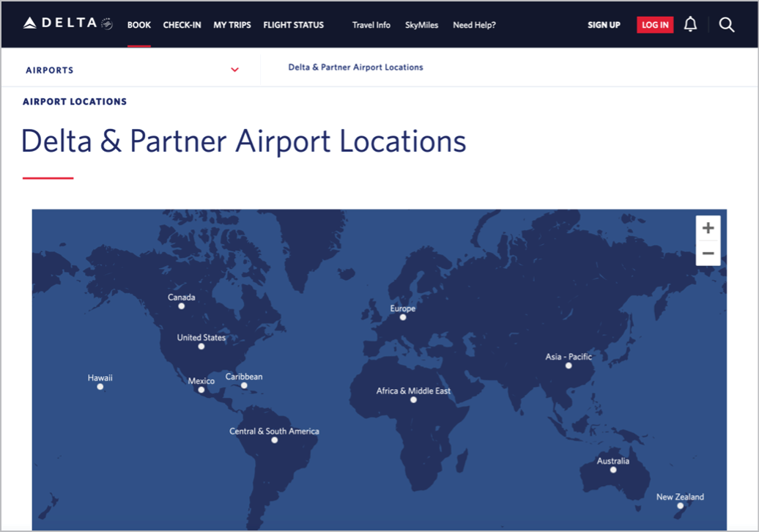Viewport: 759px width, 532px height.
Task: Select the Europe map marker
Action: pyautogui.click(x=403, y=317)
